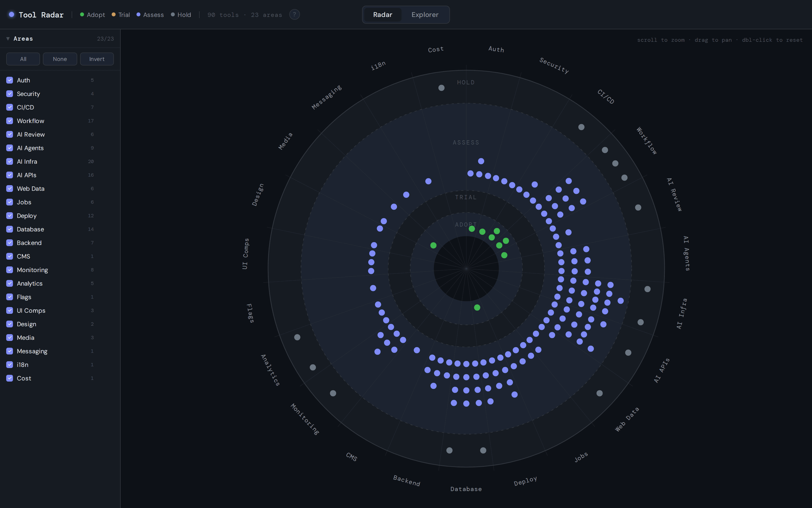Click the Security sector label on radar
Screen dimensions: 812x508
(x=554, y=65)
